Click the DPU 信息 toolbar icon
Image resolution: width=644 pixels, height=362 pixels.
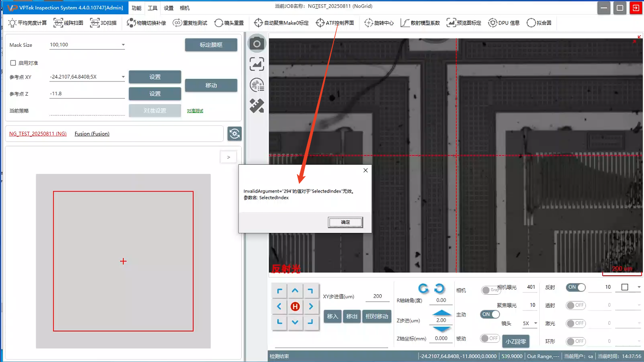(x=504, y=23)
